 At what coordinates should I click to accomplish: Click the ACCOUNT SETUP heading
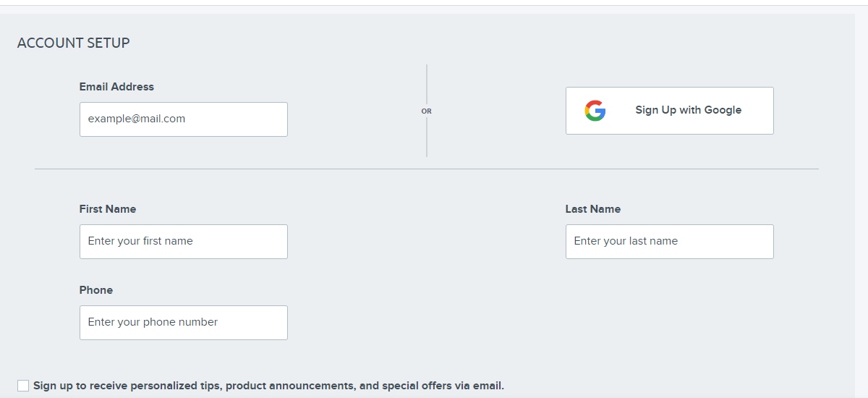73,43
